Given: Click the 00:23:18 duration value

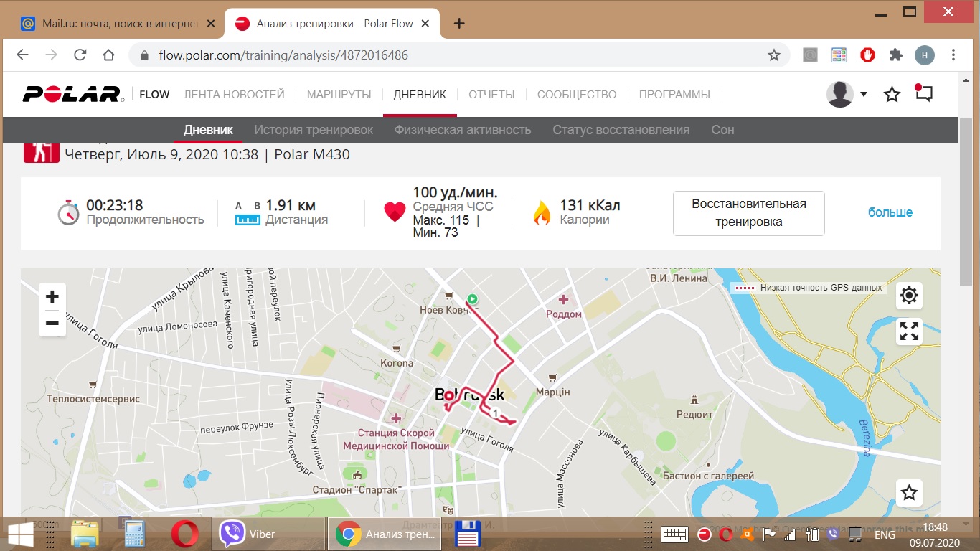Looking at the screenshot, I should point(115,205).
